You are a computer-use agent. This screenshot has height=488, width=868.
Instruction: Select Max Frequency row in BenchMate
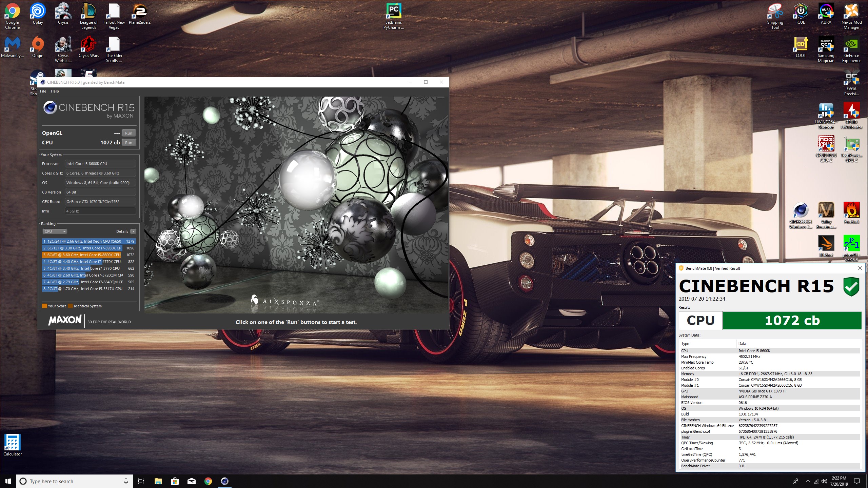click(x=770, y=357)
